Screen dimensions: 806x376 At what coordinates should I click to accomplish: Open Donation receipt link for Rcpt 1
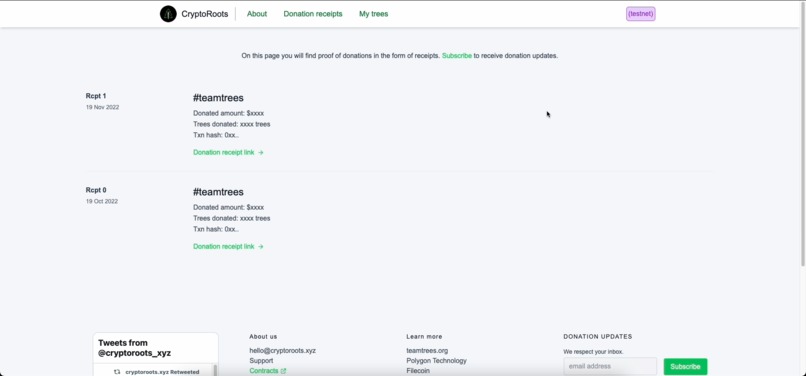228,152
